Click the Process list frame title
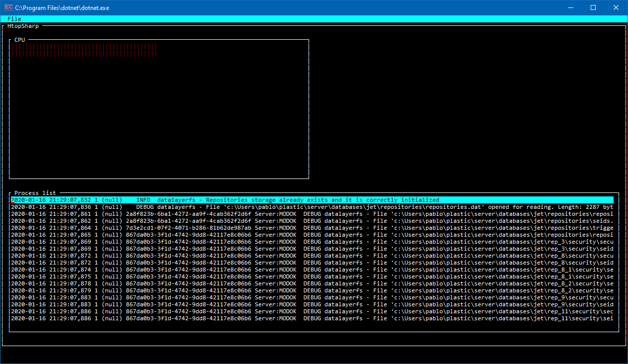Screen dimensions: 628x364 35,193
